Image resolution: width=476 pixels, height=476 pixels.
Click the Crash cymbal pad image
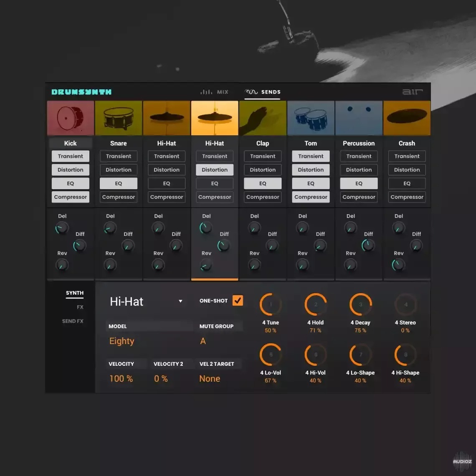pyautogui.click(x=407, y=118)
